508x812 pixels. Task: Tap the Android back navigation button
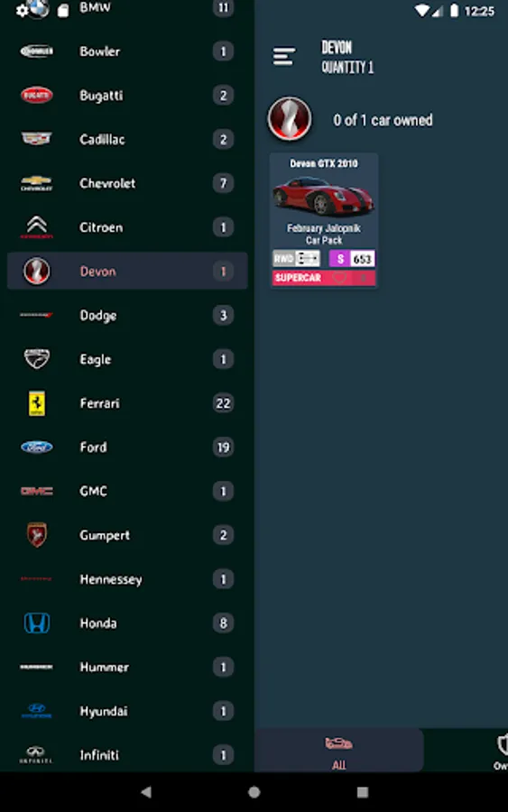[146, 792]
